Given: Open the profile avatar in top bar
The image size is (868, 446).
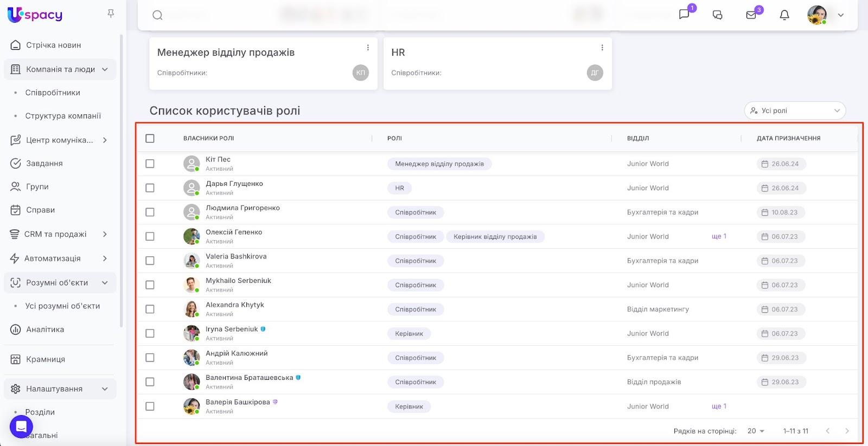Looking at the screenshot, I should tap(816, 15).
